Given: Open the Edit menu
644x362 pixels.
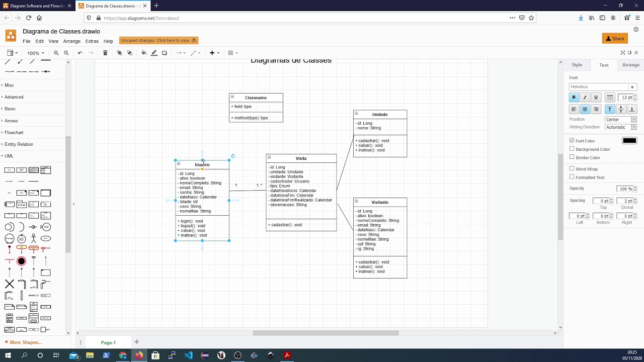Looking at the screenshot, I should pyautogui.click(x=39, y=41).
